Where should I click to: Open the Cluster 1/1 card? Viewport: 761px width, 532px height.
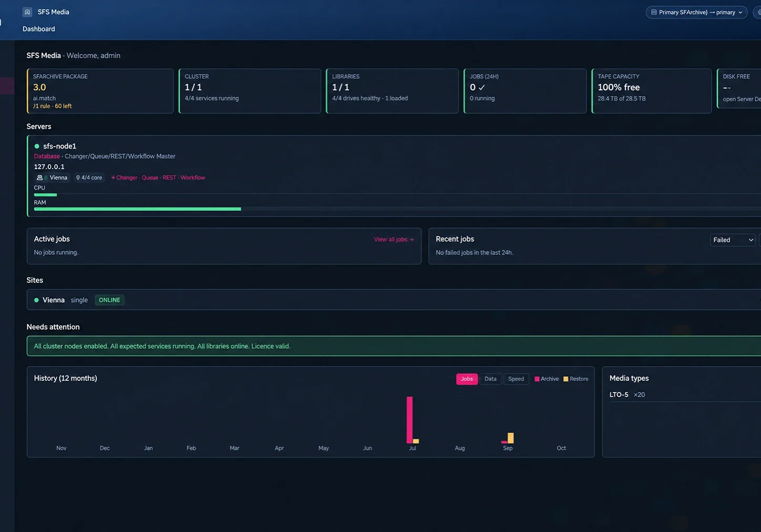click(x=250, y=91)
